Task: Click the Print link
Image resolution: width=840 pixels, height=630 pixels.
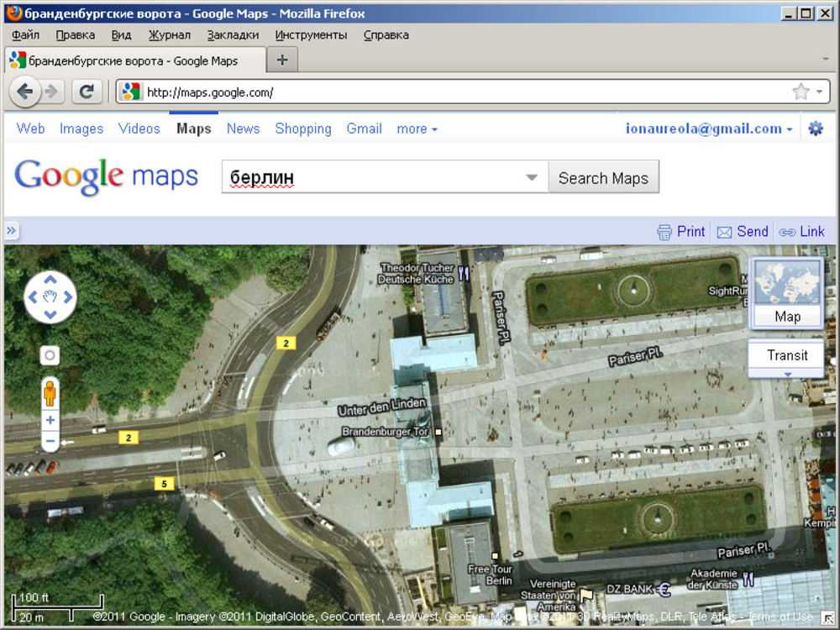Action: coord(681,231)
